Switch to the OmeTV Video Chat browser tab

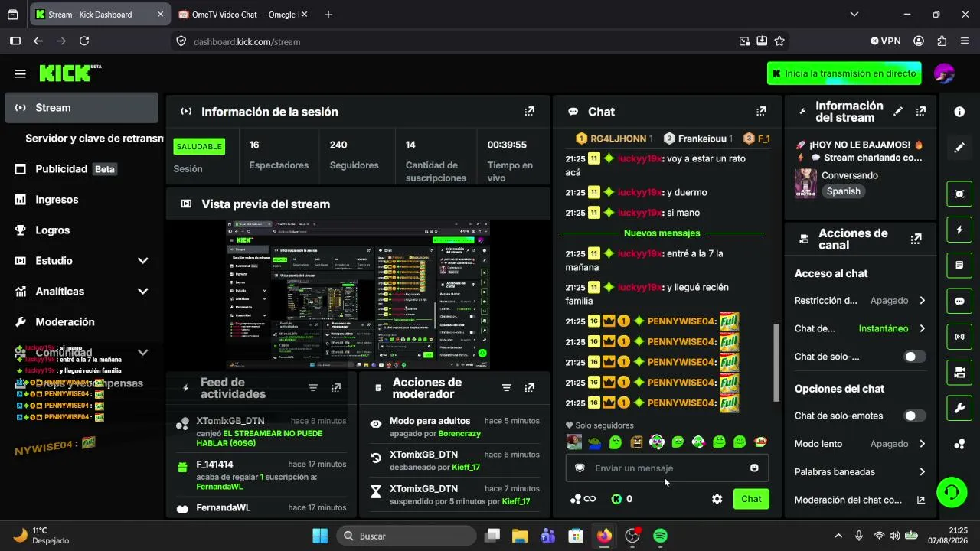pos(242,14)
